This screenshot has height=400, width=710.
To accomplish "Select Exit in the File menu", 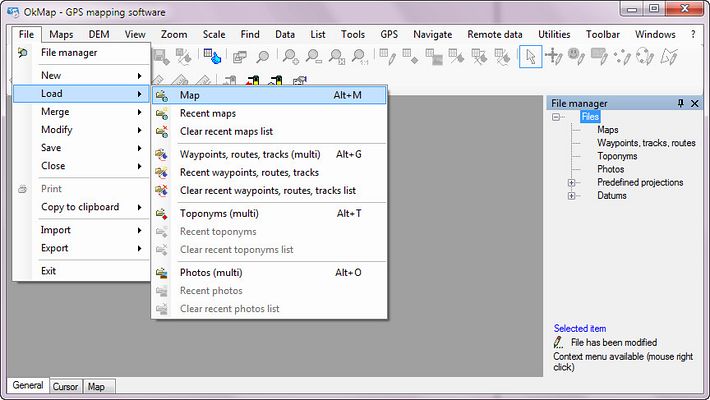I will pos(82,271).
